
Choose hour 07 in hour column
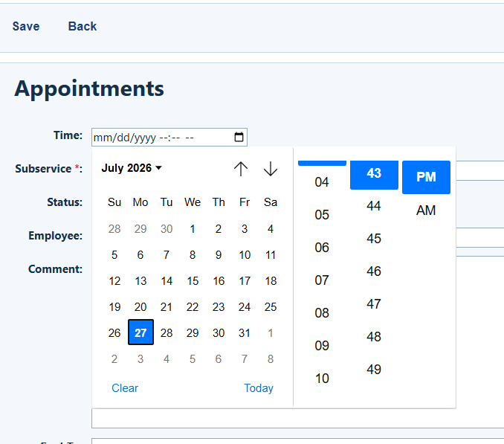(322, 280)
